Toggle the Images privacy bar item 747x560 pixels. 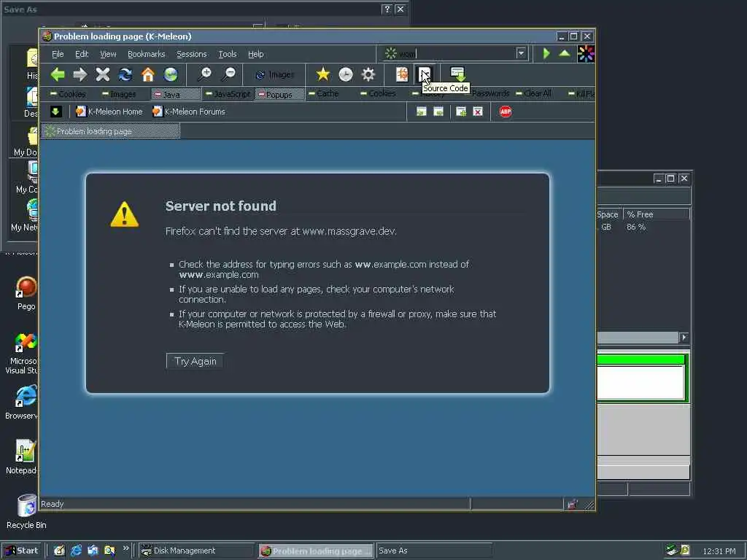119,94
